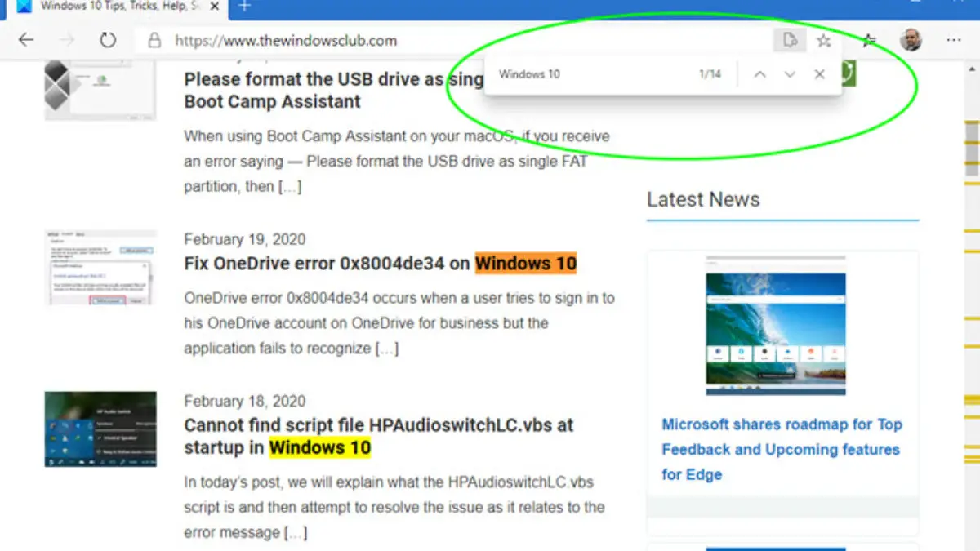This screenshot has width=980, height=551.
Task: Open the user profile avatar
Action: click(911, 39)
